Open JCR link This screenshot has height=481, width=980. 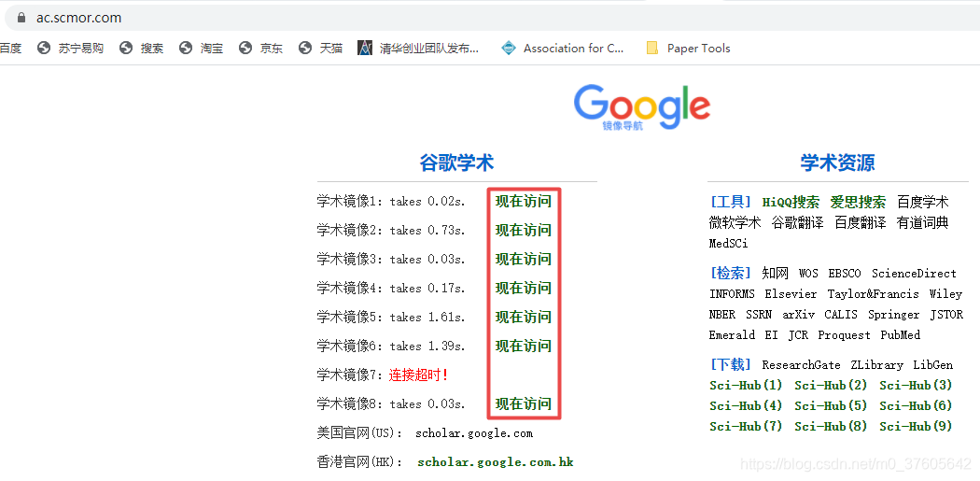pos(798,335)
